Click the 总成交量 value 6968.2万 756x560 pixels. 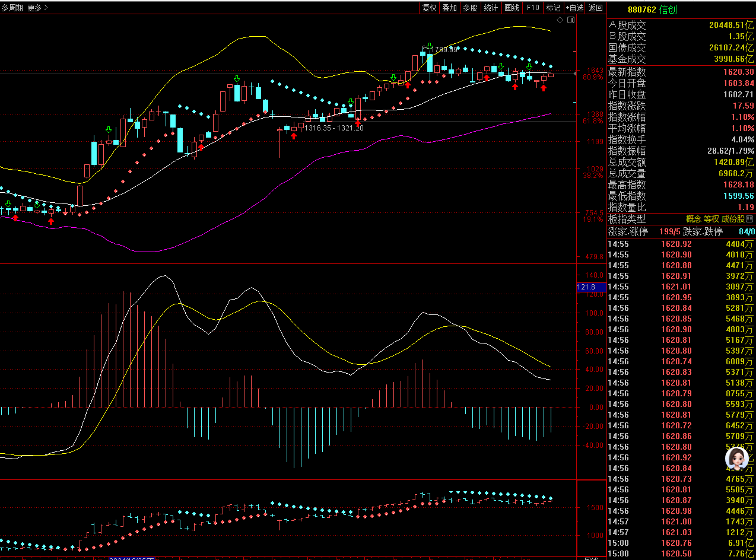736,173
